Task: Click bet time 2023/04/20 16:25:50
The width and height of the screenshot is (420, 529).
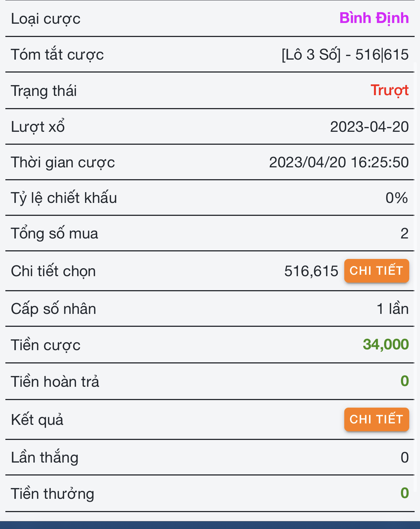Action: click(339, 162)
